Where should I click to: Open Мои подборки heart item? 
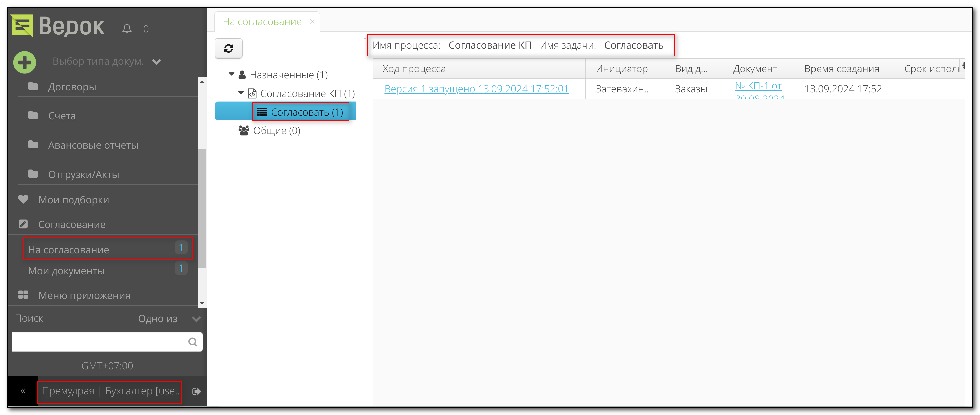(x=73, y=199)
